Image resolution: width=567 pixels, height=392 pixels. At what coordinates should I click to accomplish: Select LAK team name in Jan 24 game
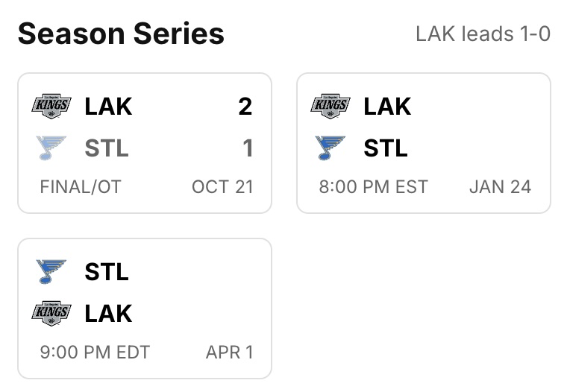(387, 107)
